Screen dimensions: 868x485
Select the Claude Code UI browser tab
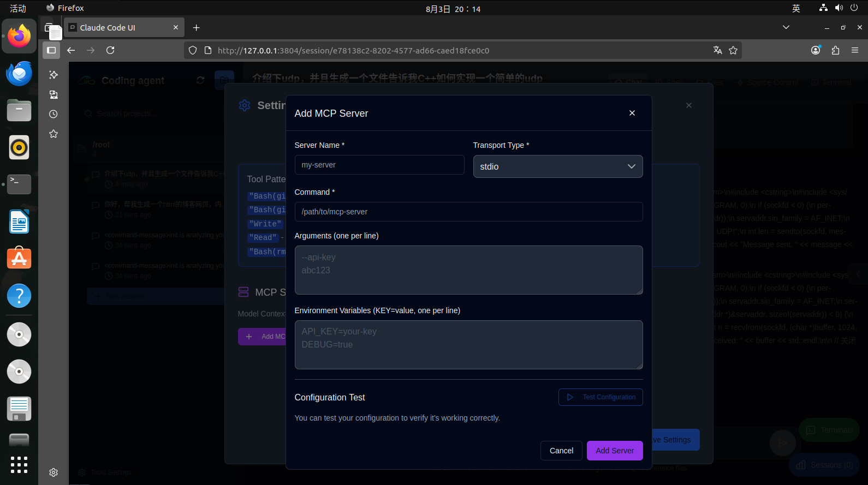pos(124,27)
